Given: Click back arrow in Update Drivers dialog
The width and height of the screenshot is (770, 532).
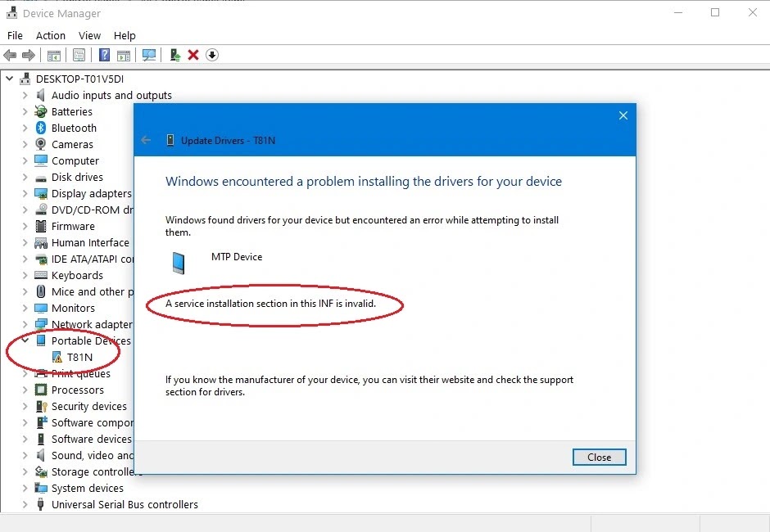Looking at the screenshot, I should pyautogui.click(x=146, y=140).
